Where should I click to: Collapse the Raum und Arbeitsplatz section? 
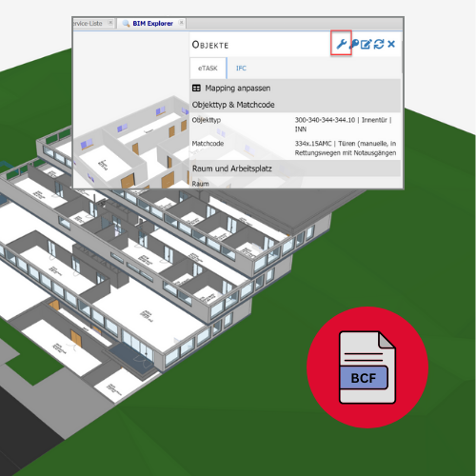[x=295, y=169]
